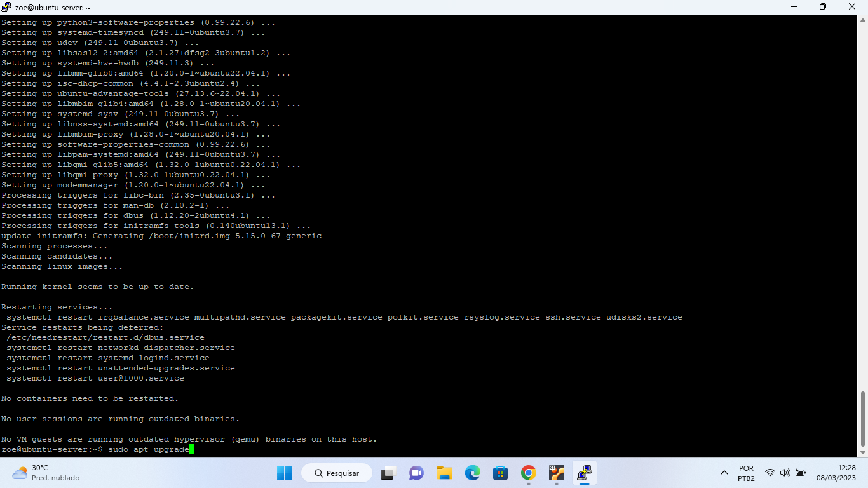Click 'systemctl restart user@1000.service' line
Image resolution: width=868 pixels, height=488 pixels.
point(95,378)
